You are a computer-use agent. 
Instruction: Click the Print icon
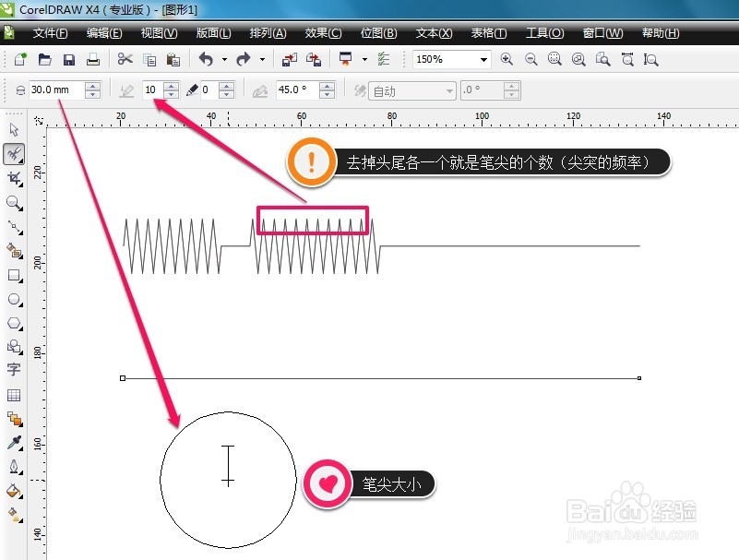(x=93, y=59)
